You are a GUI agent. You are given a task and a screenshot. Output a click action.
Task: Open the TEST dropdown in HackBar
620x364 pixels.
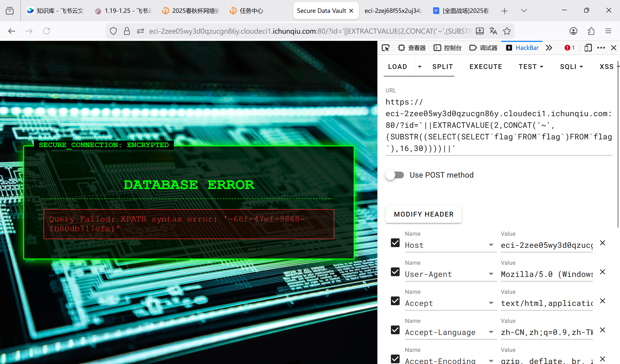(531, 67)
